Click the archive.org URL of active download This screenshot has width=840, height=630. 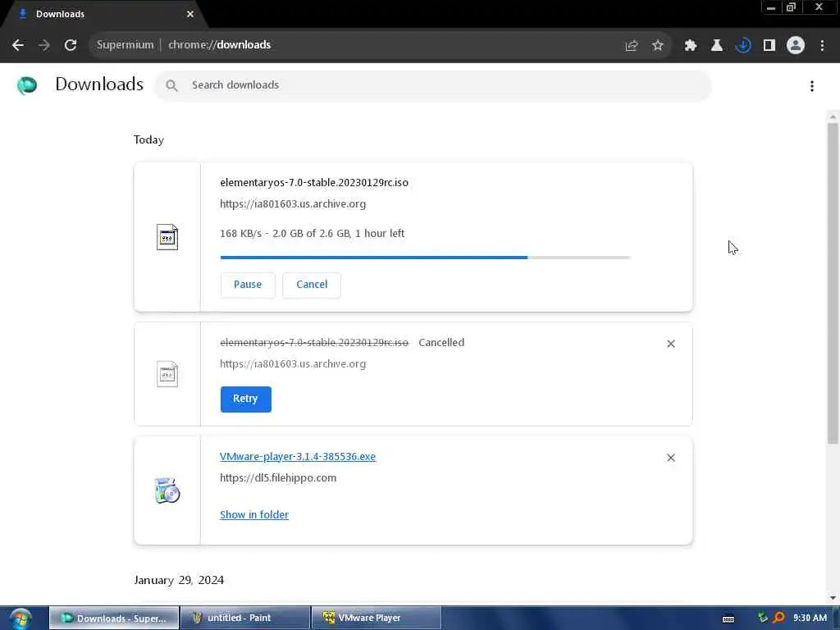pos(293,204)
